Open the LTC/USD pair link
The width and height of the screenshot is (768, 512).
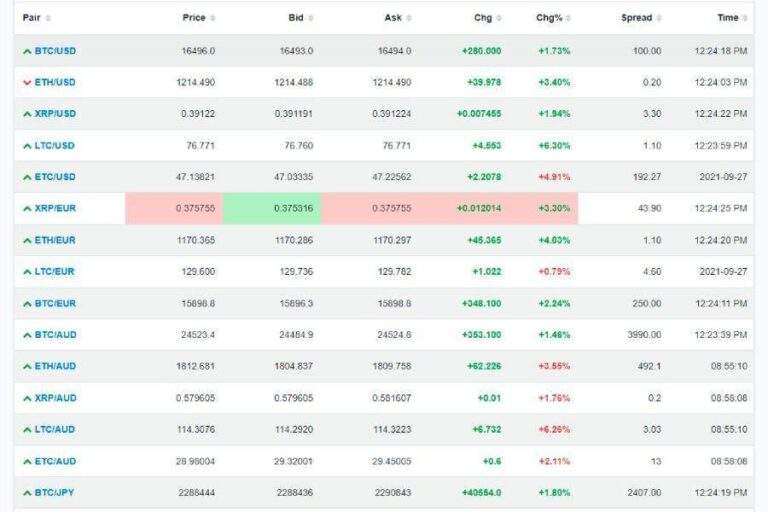[54, 146]
